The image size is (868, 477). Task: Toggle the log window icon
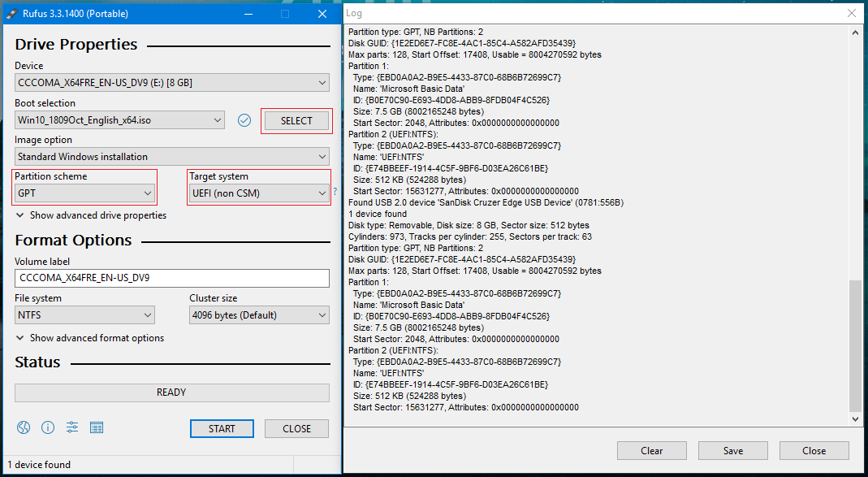click(97, 427)
